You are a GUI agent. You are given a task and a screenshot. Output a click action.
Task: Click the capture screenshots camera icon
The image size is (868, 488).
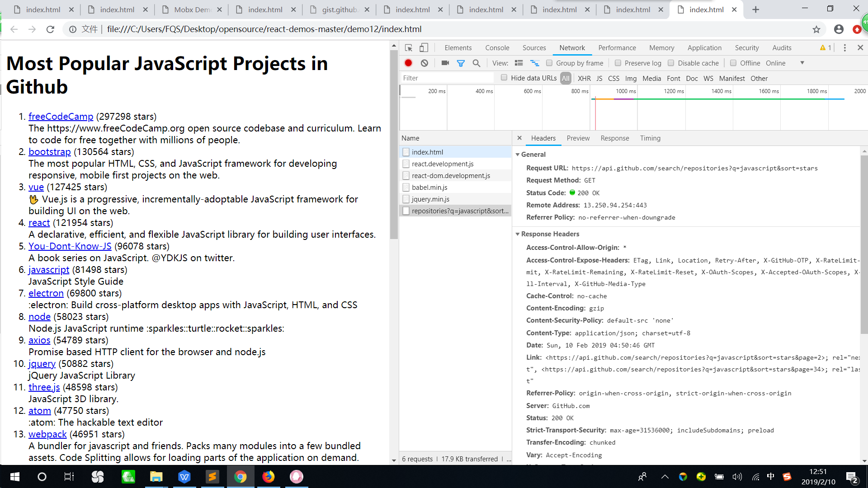[x=445, y=63]
